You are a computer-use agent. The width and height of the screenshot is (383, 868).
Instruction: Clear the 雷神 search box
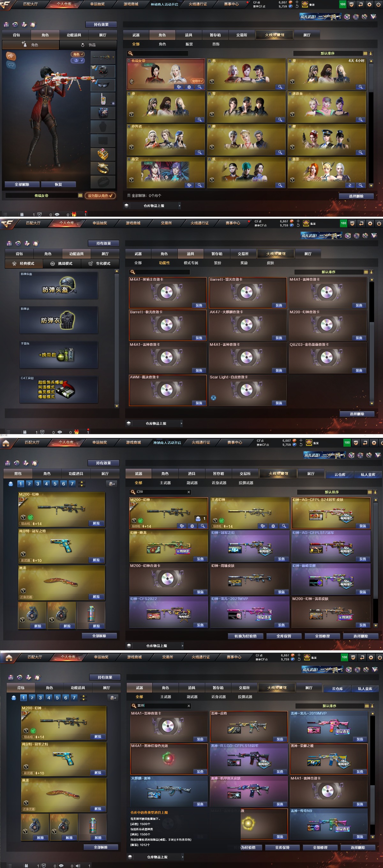[189, 705]
